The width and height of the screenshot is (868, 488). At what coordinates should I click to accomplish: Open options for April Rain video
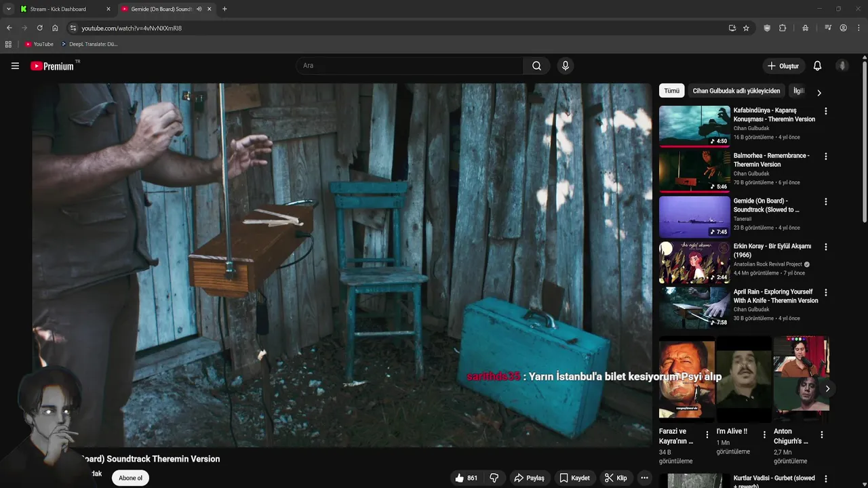click(825, 293)
